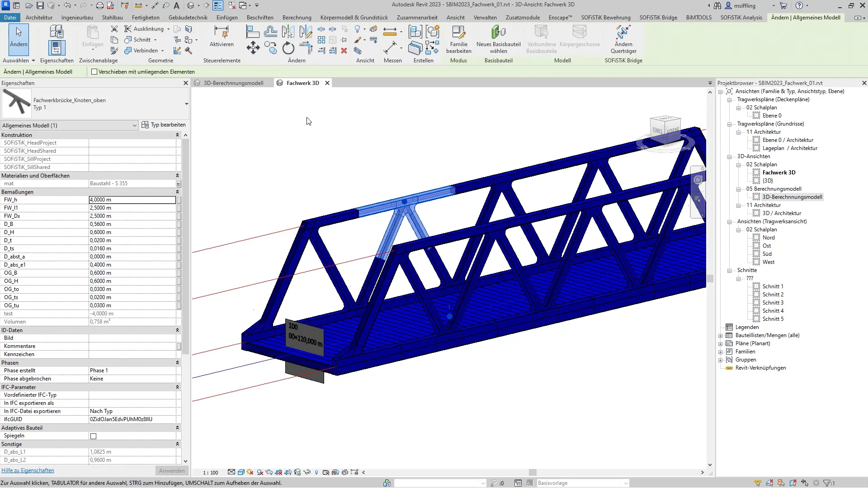Toggle the Spiegeln checkbox in Adaptives Bauteil
The image size is (868, 488).
[94, 436]
